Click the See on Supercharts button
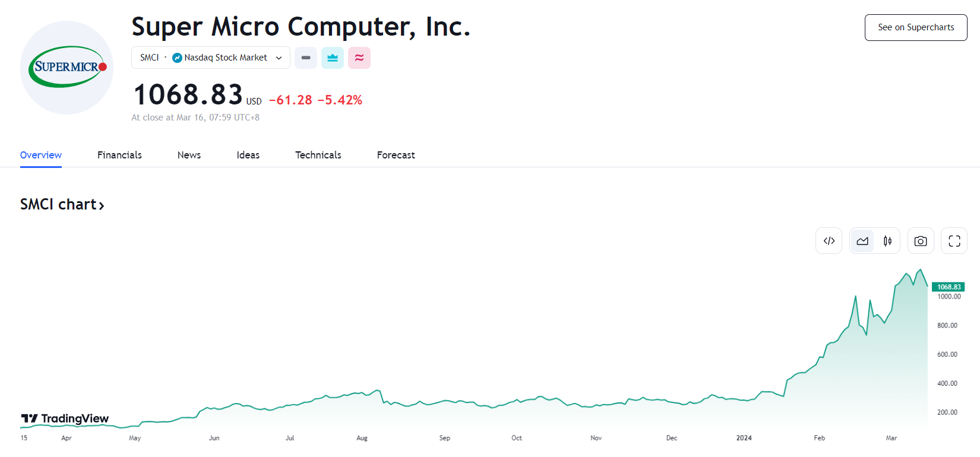This screenshot has height=457, width=980. (915, 28)
